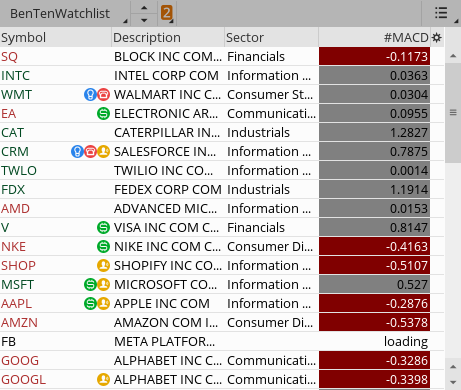
Task: Click Consumer St... sector for Walmart
Action: pos(270,95)
